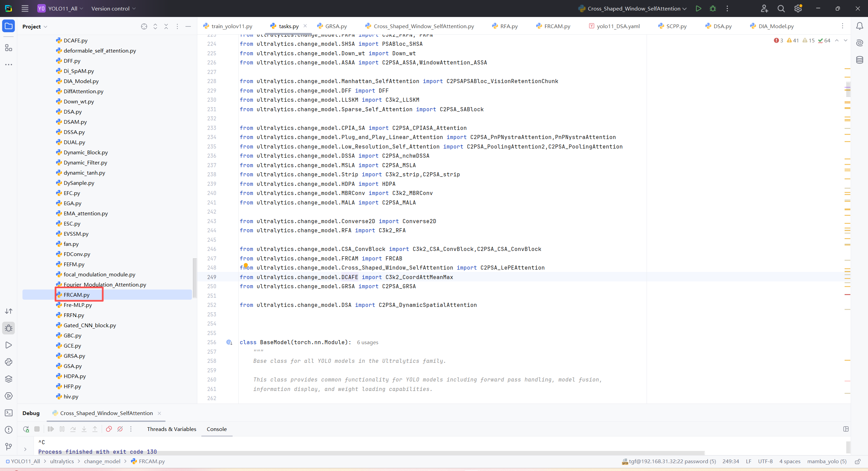Viewport: 868px width, 471px height.
Task: Switch to Threads & Variables tab
Action: (172, 429)
